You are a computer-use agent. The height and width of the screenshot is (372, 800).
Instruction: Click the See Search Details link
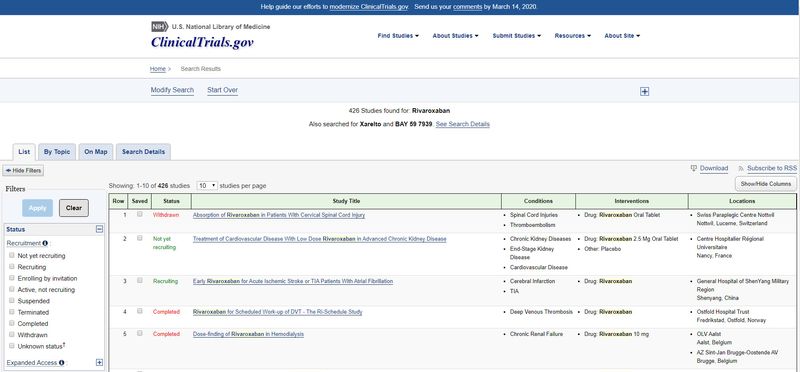(x=463, y=125)
